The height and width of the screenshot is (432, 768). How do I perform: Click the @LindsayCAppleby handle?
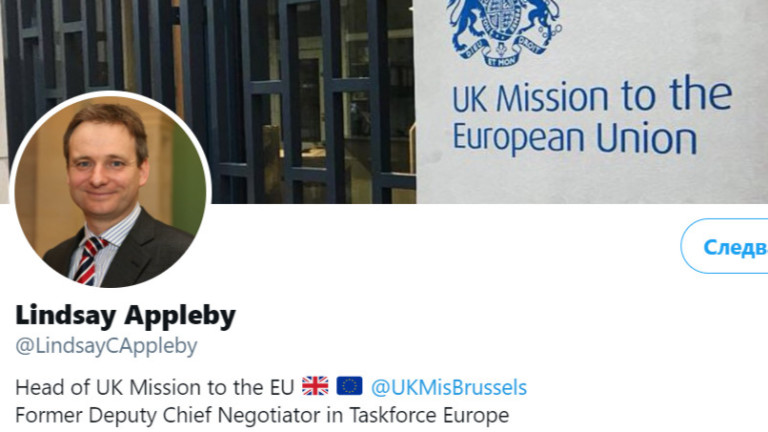[x=106, y=346]
